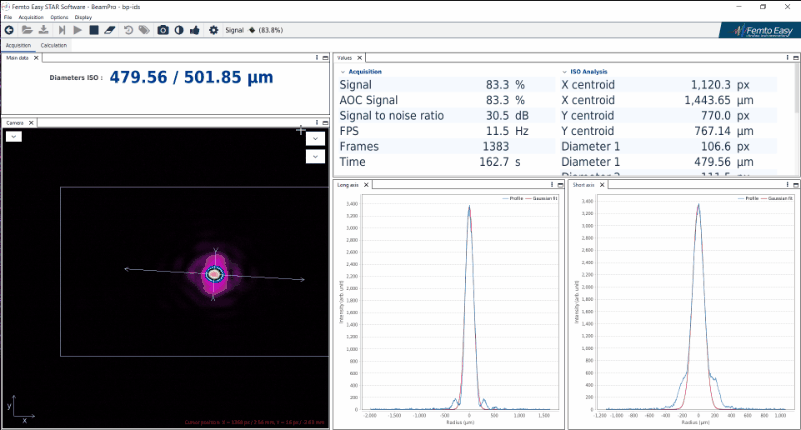Close the Values panel tab

(360, 58)
